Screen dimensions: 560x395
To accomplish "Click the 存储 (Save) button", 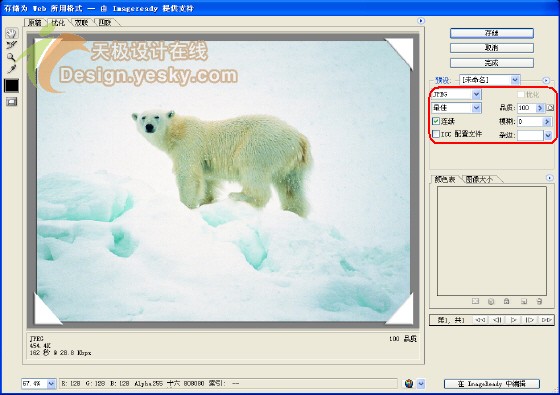I will [x=492, y=33].
